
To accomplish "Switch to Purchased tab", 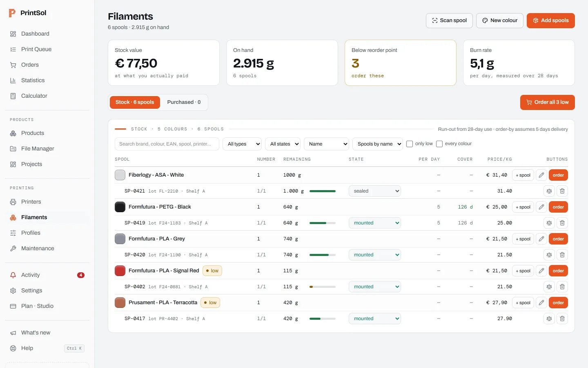I will tap(184, 102).
